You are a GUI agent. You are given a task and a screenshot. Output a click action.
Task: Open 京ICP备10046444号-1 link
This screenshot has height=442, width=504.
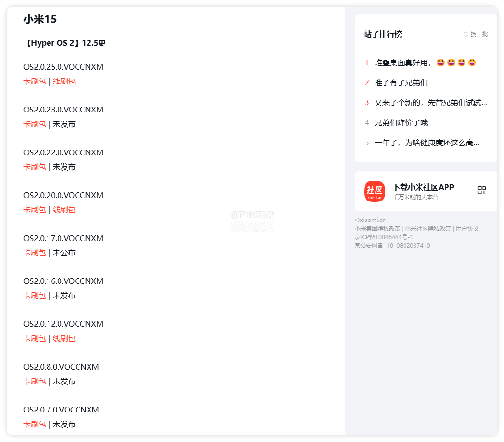pyautogui.click(x=384, y=237)
